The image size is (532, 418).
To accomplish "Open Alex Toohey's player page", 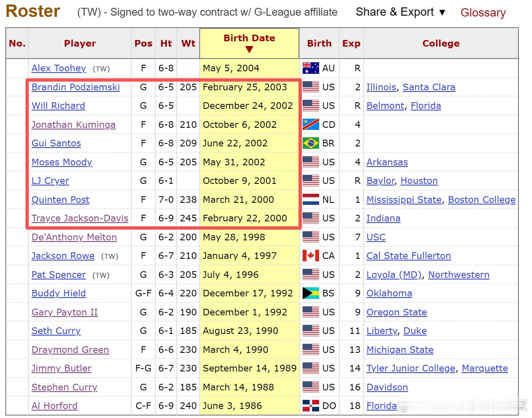I will click(59, 68).
